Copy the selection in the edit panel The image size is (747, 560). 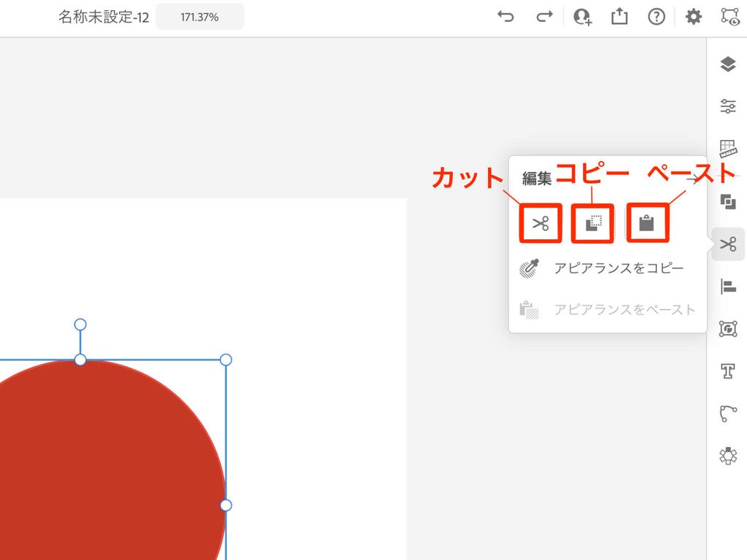tap(592, 223)
